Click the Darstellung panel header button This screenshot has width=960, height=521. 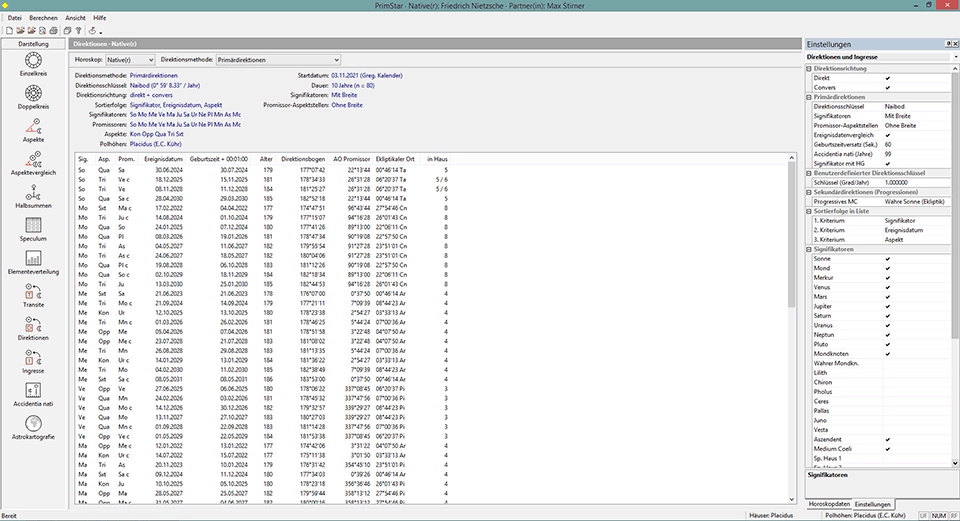point(33,44)
